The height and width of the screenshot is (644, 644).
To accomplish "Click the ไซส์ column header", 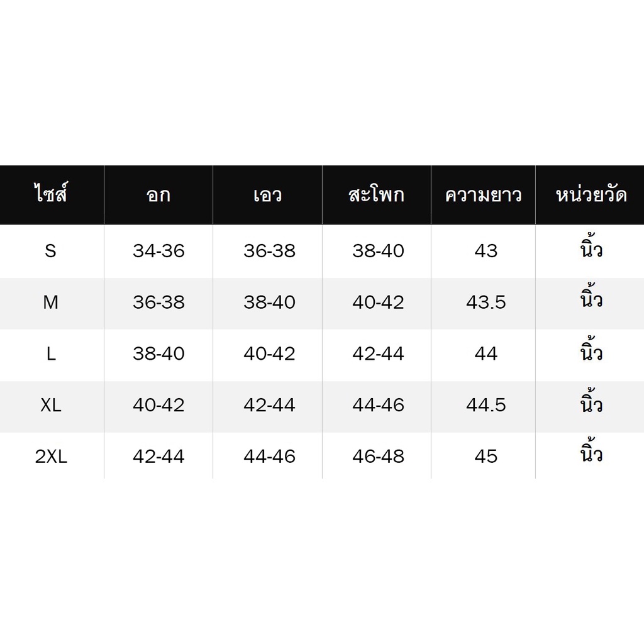I will point(51,193).
